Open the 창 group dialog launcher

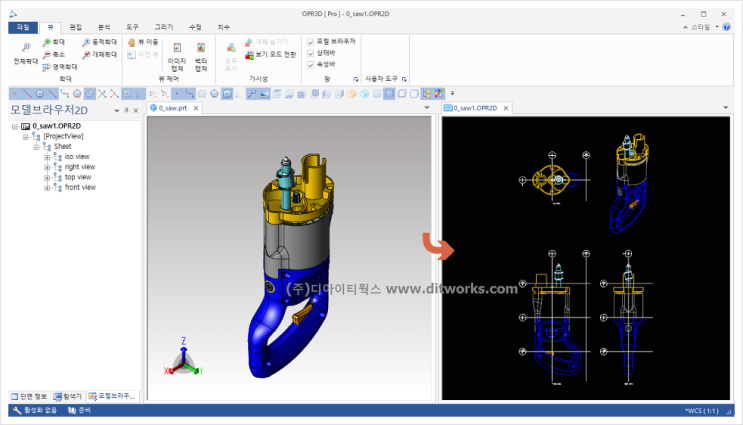356,79
